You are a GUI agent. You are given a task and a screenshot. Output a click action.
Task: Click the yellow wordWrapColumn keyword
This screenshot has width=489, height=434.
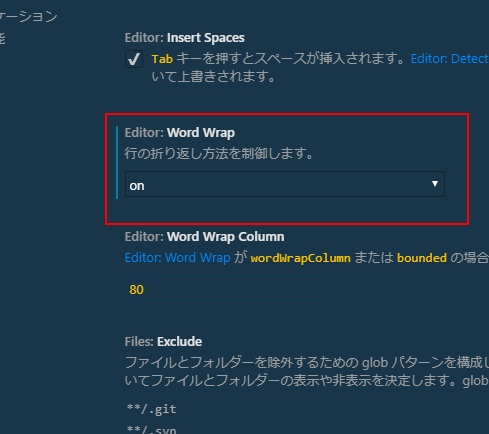[300, 258]
